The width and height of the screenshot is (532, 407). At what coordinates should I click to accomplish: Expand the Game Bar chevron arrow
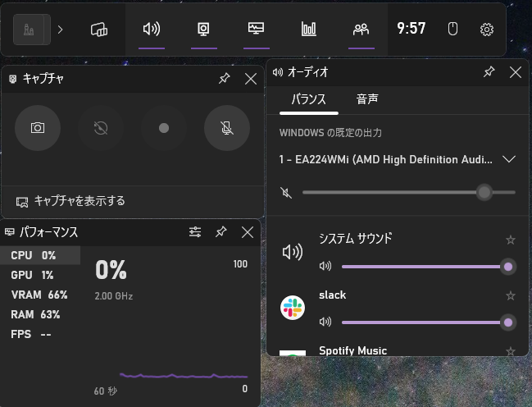[x=60, y=30]
